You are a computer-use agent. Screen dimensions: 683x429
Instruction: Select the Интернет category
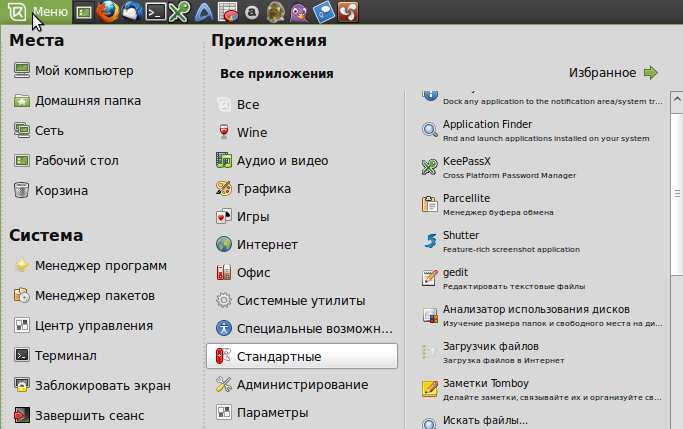[266, 244]
